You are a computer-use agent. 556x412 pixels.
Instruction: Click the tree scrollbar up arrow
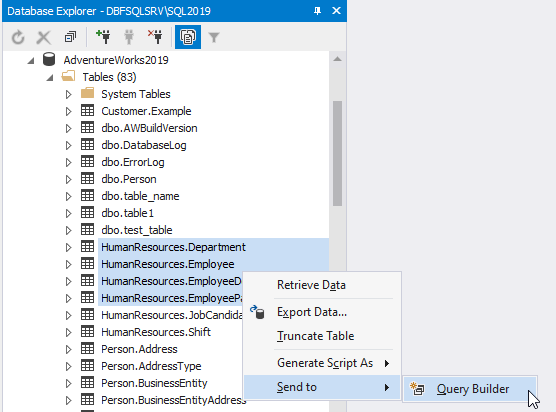click(338, 59)
